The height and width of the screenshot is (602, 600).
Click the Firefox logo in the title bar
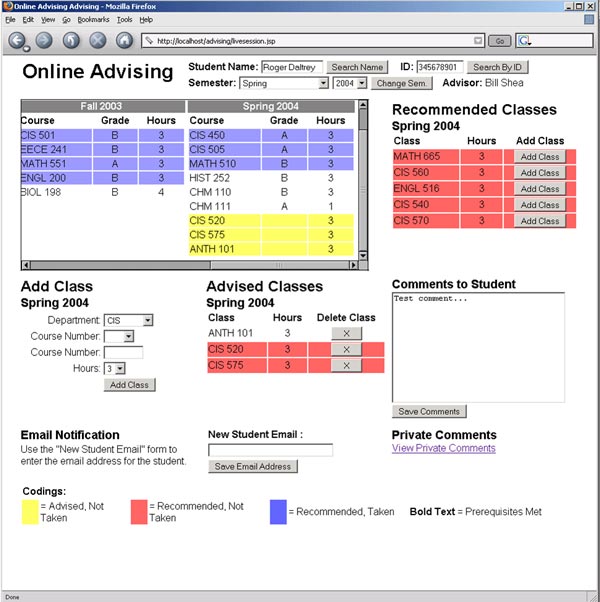pyautogui.click(x=8, y=6)
